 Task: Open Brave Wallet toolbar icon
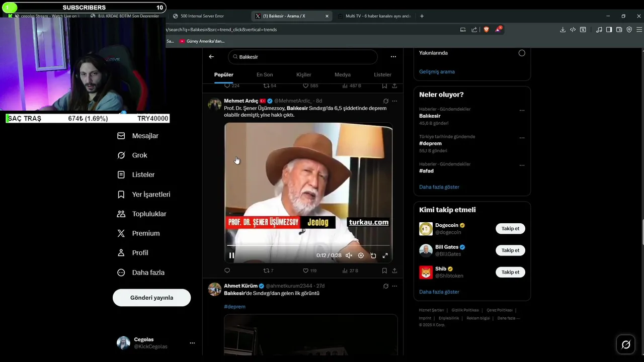pos(619,30)
